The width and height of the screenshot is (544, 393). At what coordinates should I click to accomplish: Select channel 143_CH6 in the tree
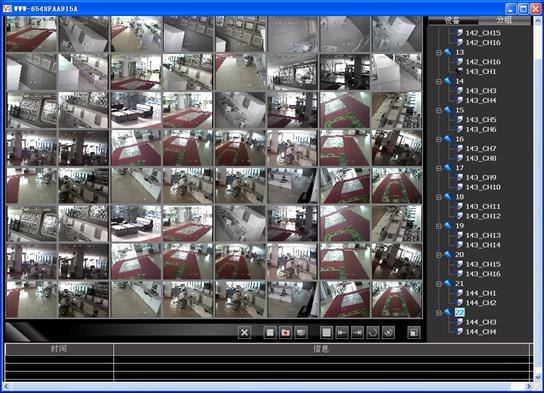(x=481, y=129)
